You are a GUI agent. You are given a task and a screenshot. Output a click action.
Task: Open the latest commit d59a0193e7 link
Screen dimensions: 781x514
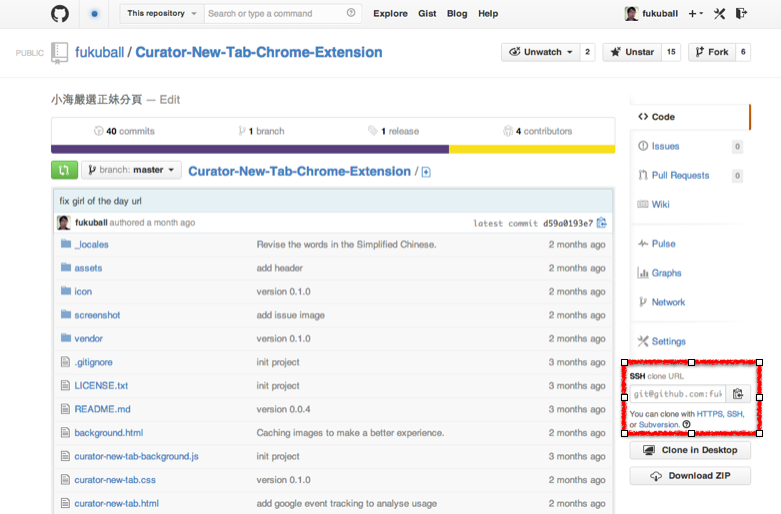tap(568, 223)
